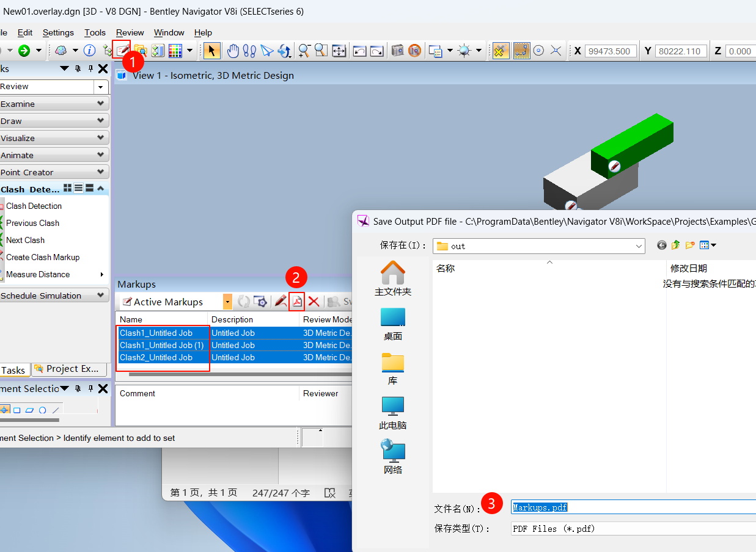Go to 桌面 in save dialog sidebar
Screen dimensions: 756x552
coord(392,324)
